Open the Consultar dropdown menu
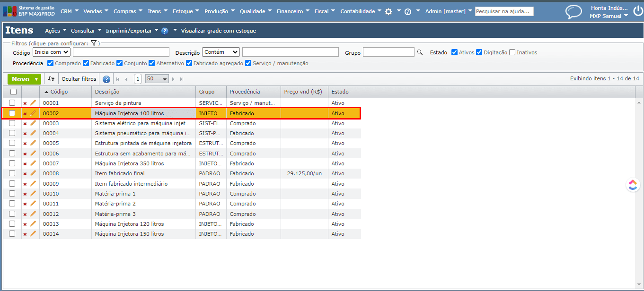This screenshot has height=291, width=644. (86, 31)
